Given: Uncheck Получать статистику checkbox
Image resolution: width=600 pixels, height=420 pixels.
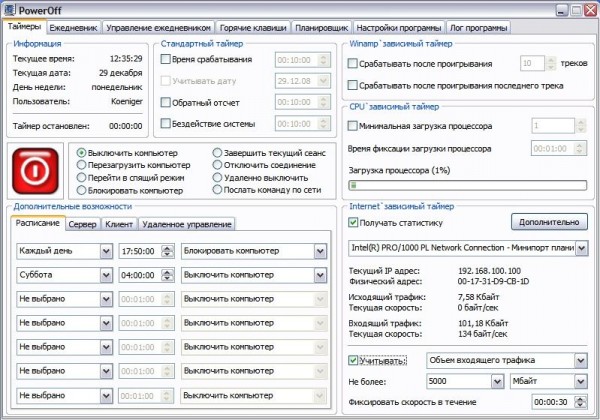Looking at the screenshot, I should tap(353, 221).
